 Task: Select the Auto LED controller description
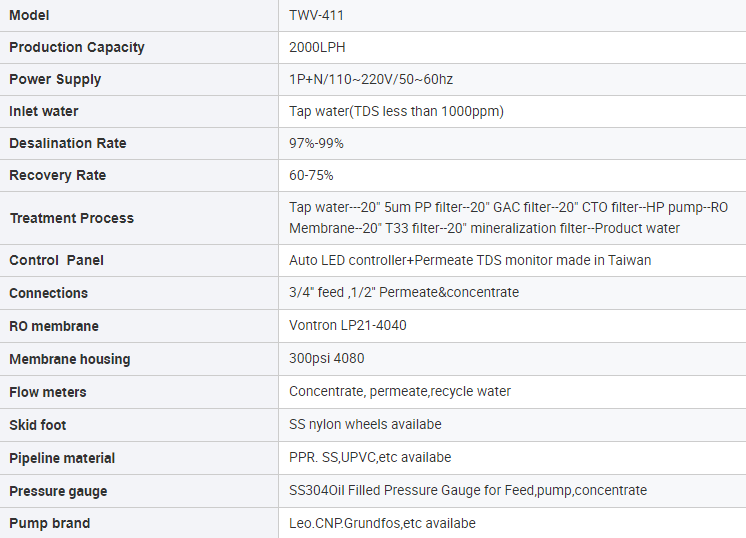tap(470, 260)
